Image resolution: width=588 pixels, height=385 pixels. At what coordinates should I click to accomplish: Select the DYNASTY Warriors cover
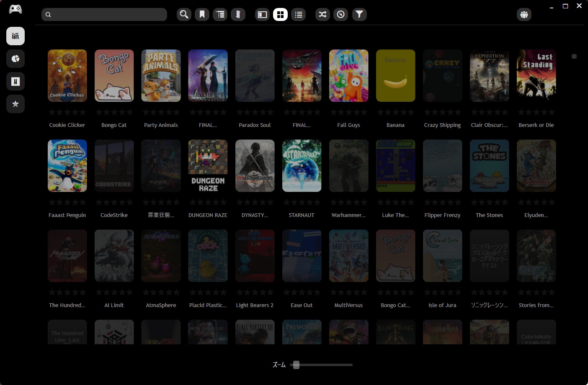(x=255, y=166)
